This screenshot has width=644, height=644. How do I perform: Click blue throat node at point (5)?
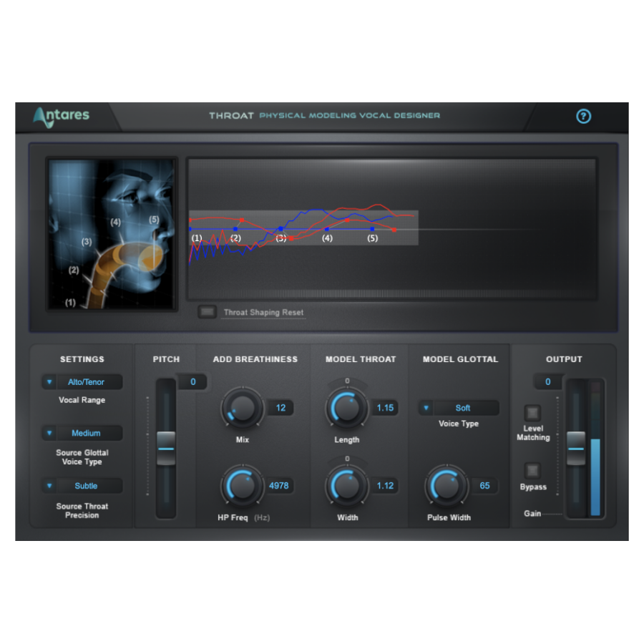click(372, 229)
